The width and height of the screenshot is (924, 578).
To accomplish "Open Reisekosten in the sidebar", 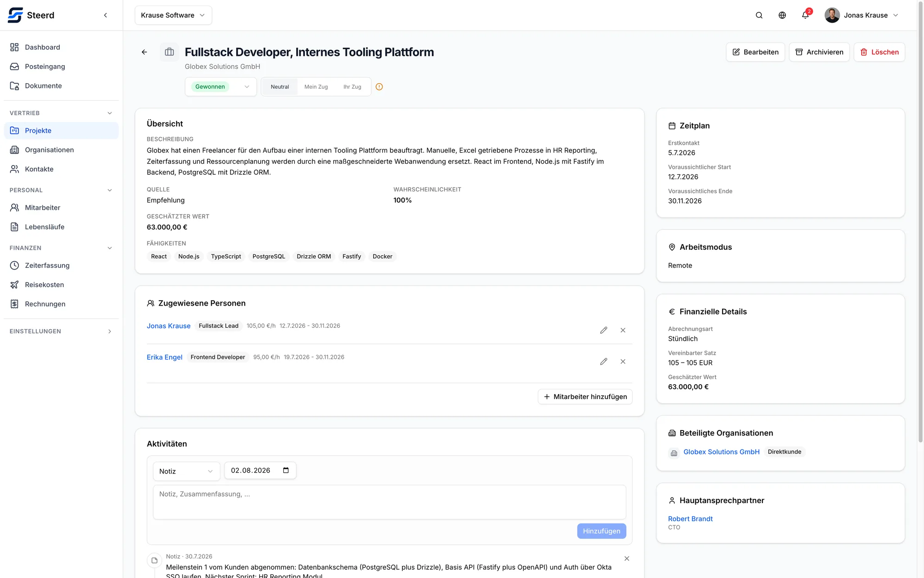I will click(61, 285).
